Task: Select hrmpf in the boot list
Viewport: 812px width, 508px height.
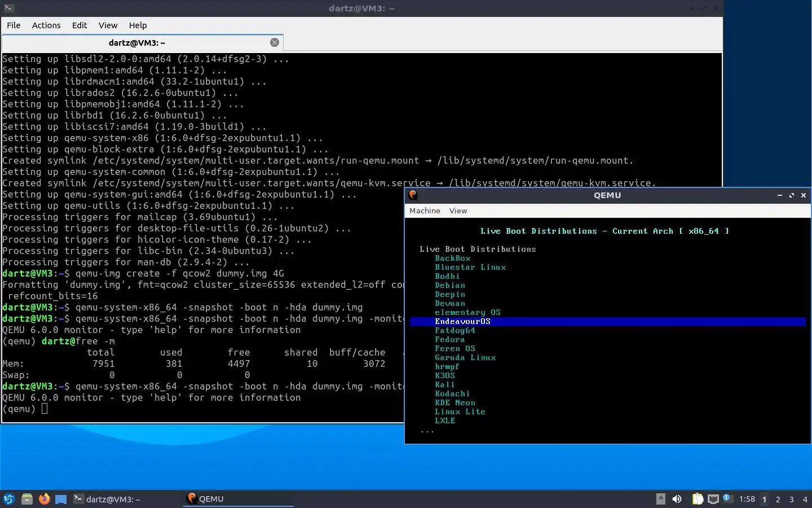Action: point(447,367)
